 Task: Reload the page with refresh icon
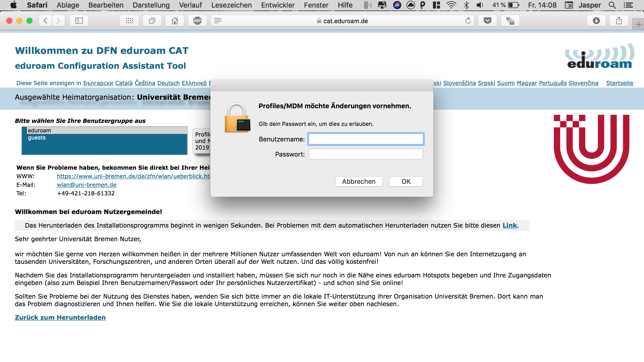point(468,21)
